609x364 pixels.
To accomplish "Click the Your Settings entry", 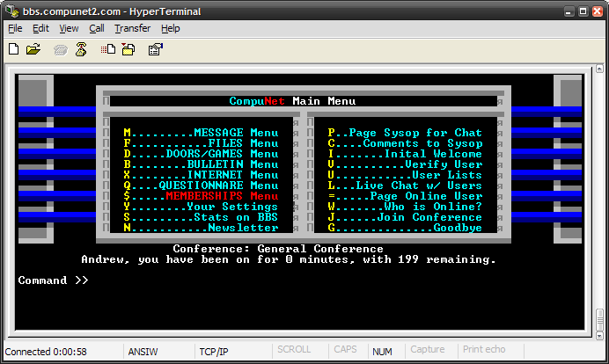I will click(201, 207).
